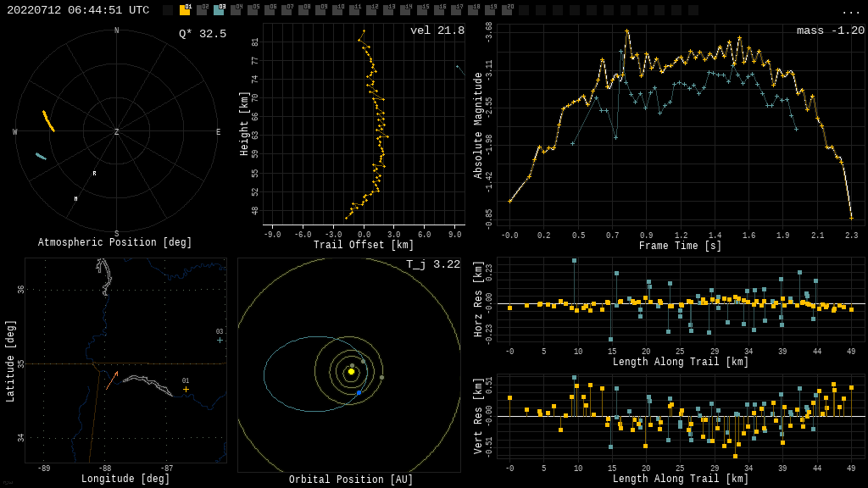Click the vel 21.8 velocity label

(437, 30)
